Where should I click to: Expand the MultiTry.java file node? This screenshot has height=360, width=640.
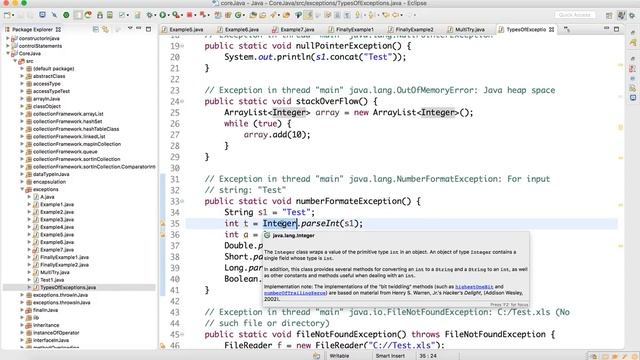[30, 272]
